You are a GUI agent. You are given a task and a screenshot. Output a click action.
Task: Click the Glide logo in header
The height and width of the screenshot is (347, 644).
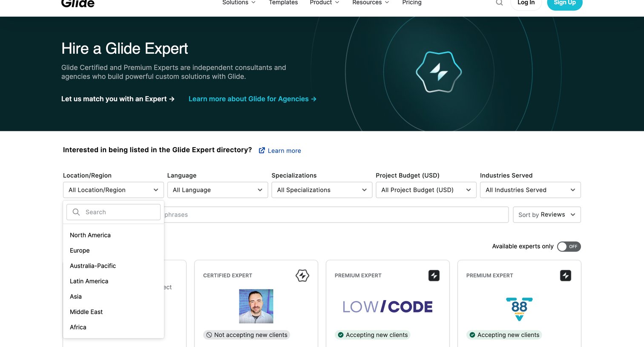(x=78, y=3)
